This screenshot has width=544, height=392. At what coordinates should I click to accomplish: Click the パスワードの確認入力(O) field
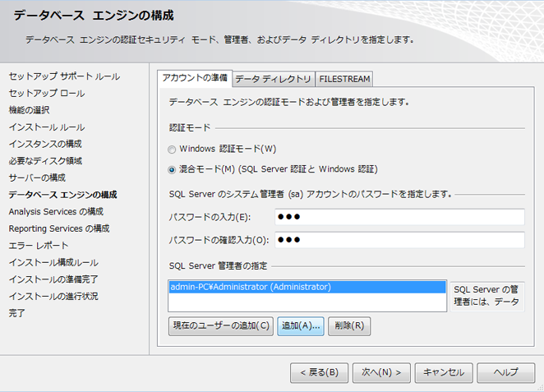point(399,240)
